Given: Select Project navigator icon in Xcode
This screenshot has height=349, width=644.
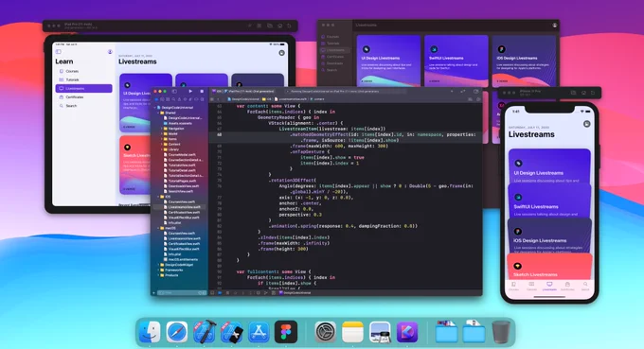Looking at the screenshot, I should point(156,99).
